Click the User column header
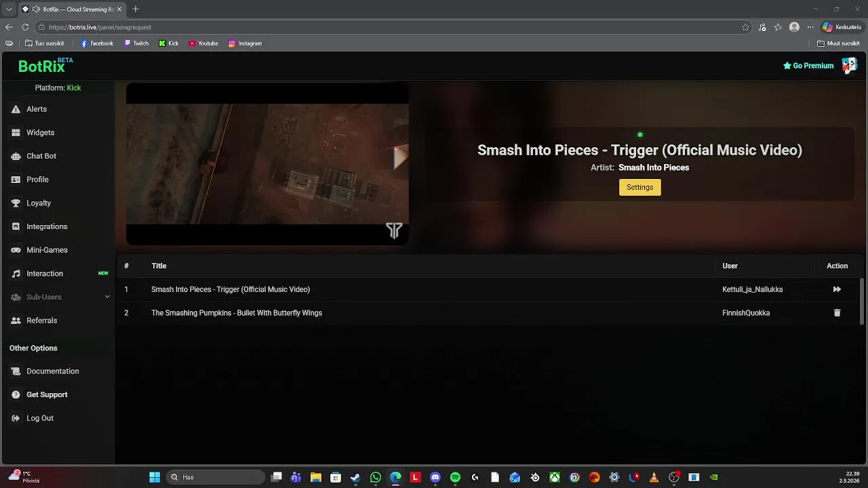 [x=730, y=266]
